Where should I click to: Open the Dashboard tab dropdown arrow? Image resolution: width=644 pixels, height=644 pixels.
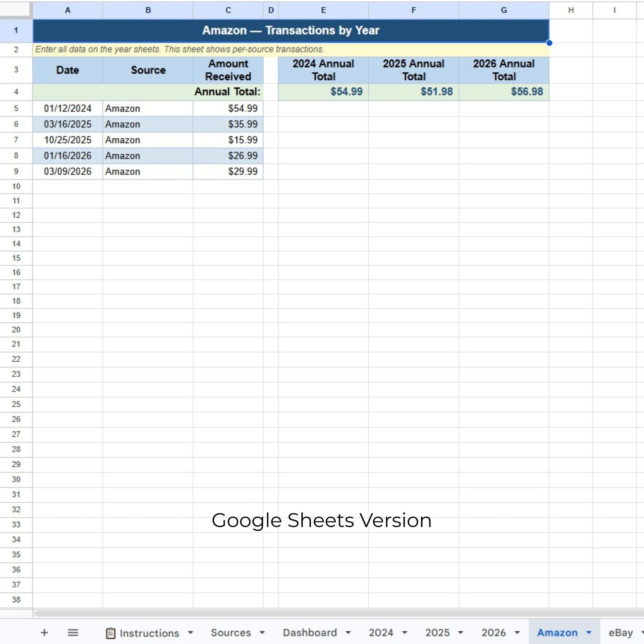[x=348, y=632]
